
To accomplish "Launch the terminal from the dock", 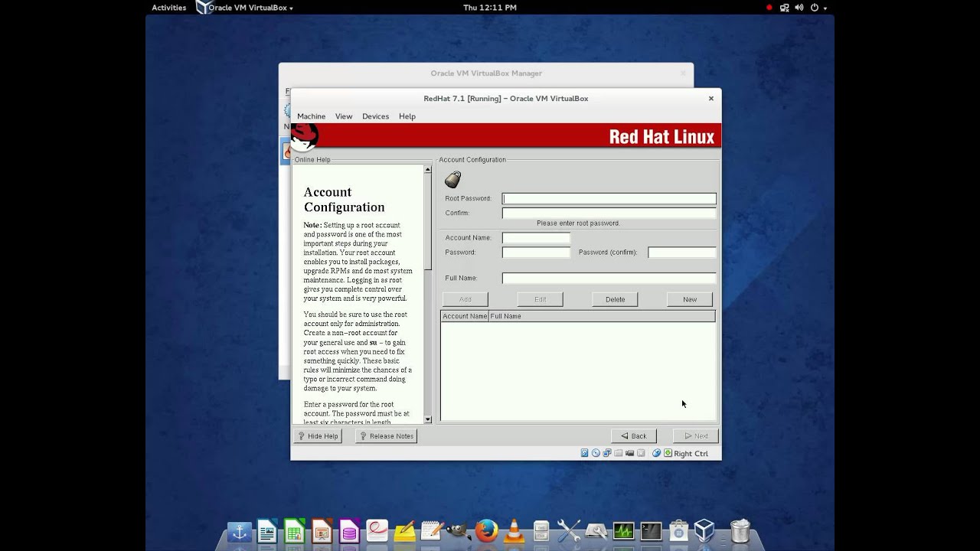I will pos(651,531).
